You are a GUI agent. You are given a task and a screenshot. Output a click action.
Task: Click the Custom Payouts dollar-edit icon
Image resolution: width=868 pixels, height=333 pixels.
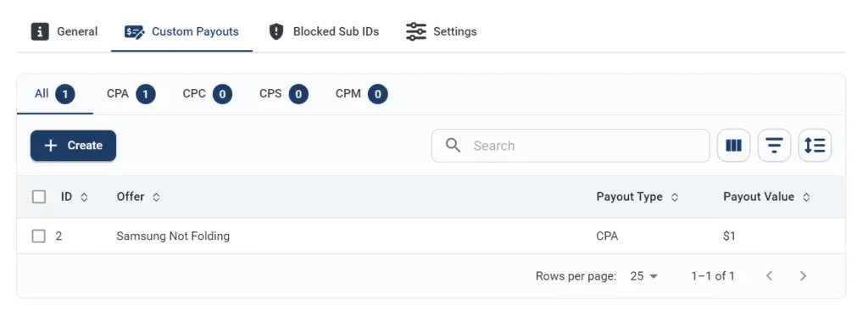point(135,32)
